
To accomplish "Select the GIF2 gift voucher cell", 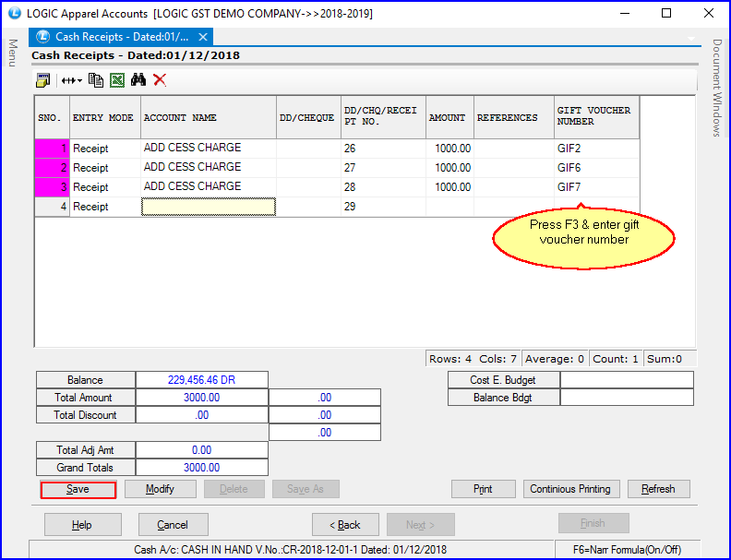I will [596, 149].
